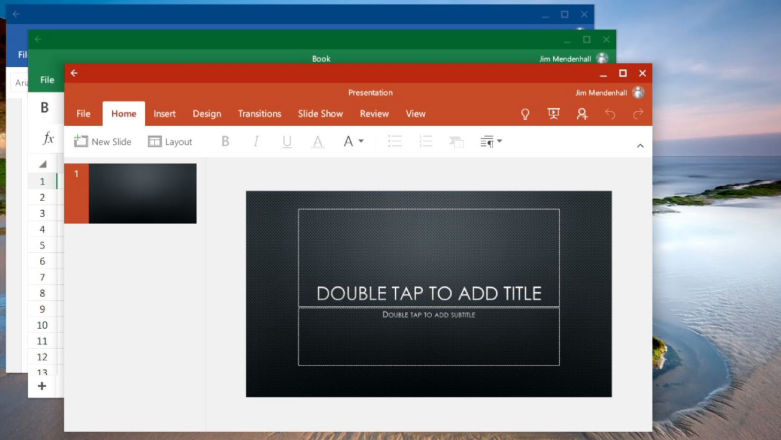Click Excel select-all corner triangle

click(43, 164)
